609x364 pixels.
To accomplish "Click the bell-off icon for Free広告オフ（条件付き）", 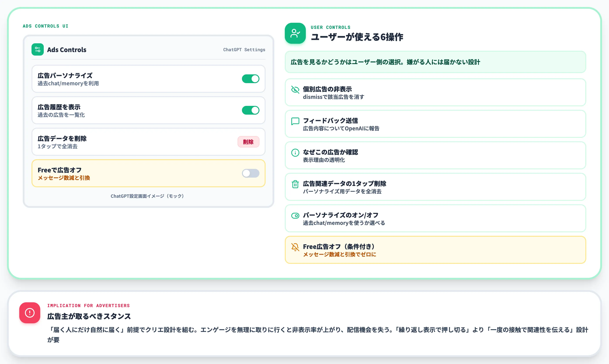I will coord(295,247).
